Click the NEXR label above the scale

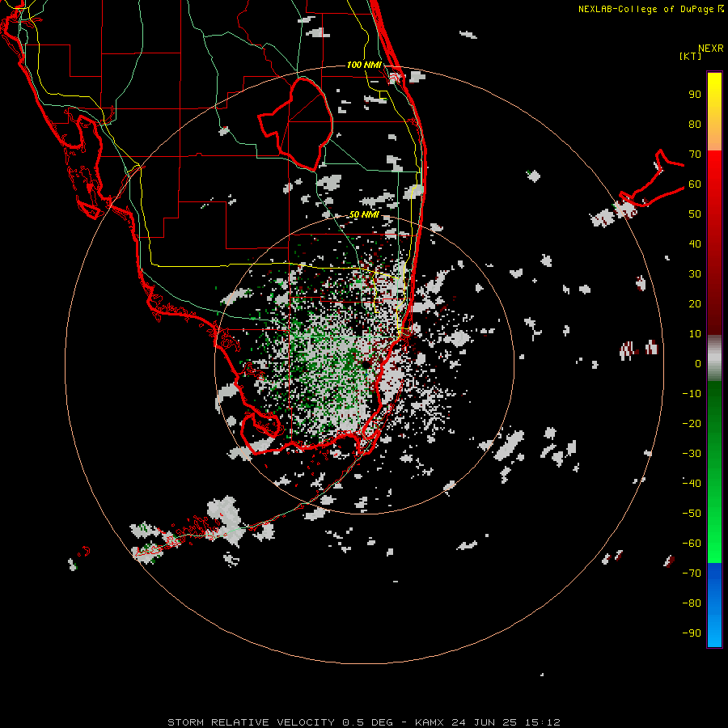[711, 49]
